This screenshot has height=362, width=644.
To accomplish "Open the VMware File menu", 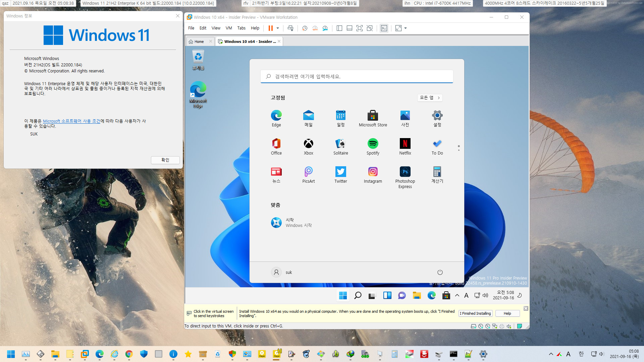I will point(191,28).
